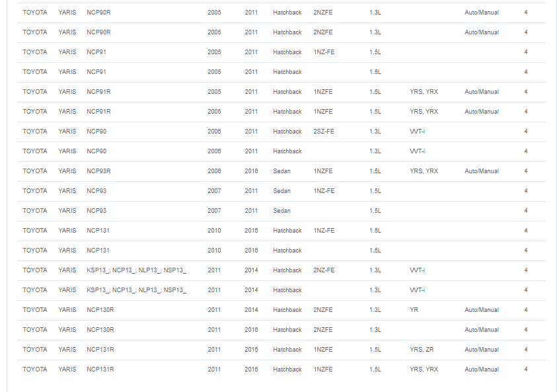This screenshot has width=557, height=392.
Task: Click NCP90 row without engine code
Action: pyautogui.click(x=281, y=151)
